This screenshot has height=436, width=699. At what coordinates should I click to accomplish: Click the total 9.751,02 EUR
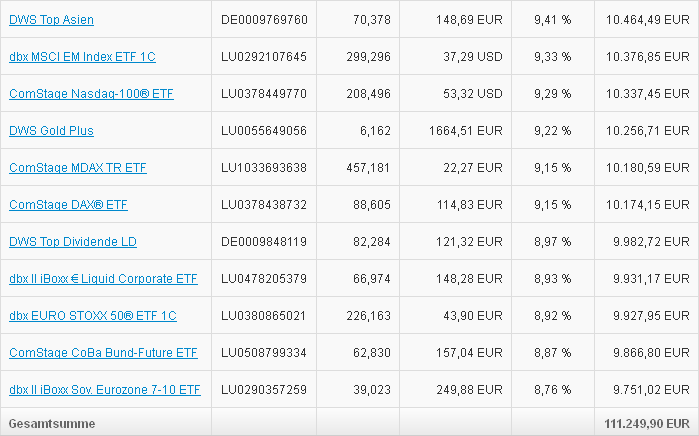pos(651,390)
